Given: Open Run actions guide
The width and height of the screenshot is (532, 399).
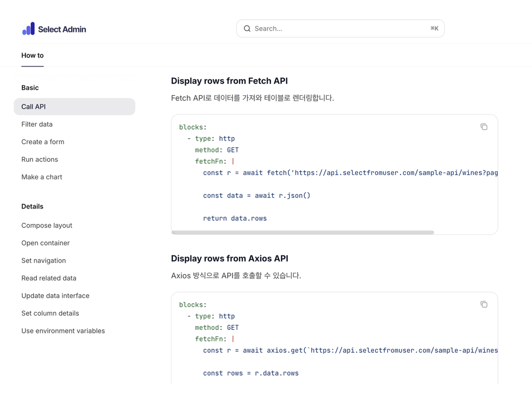Looking at the screenshot, I should pyautogui.click(x=39, y=159).
